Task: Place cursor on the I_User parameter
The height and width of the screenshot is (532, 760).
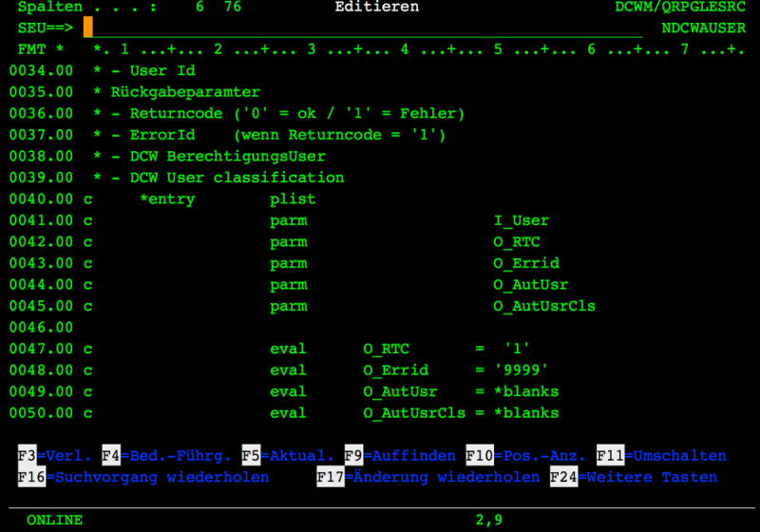Action: click(521, 220)
